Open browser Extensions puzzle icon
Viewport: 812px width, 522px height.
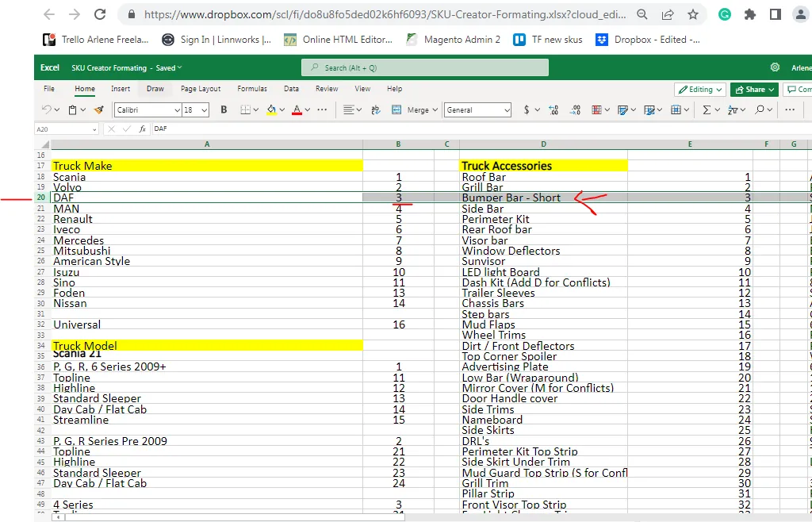[x=750, y=14]
